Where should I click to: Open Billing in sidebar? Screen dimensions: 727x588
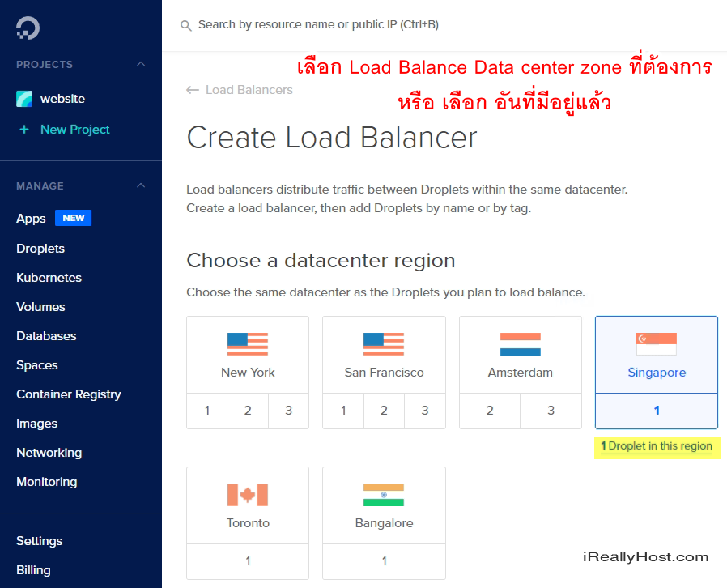point(33,570)
